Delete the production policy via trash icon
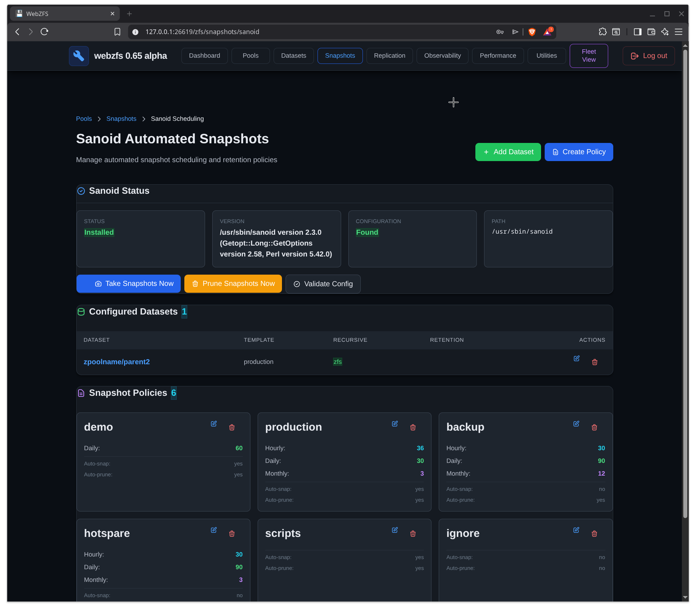 (413, 427)
